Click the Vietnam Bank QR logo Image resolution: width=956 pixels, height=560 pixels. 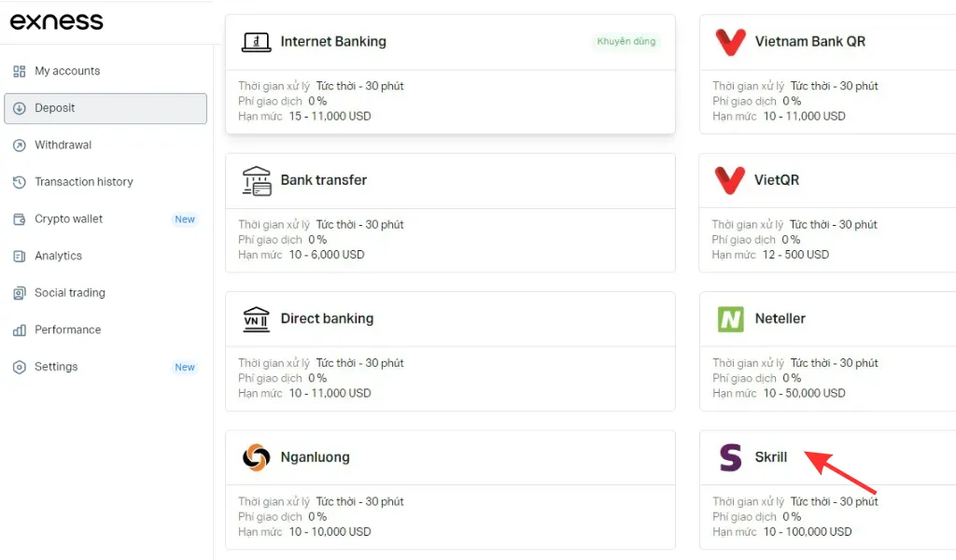tap(729, 41)
